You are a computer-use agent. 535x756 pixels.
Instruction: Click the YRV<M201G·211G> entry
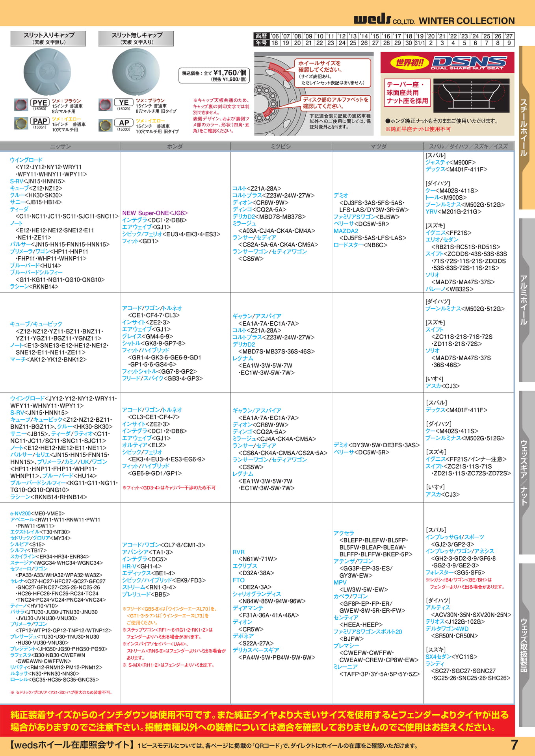453,211
